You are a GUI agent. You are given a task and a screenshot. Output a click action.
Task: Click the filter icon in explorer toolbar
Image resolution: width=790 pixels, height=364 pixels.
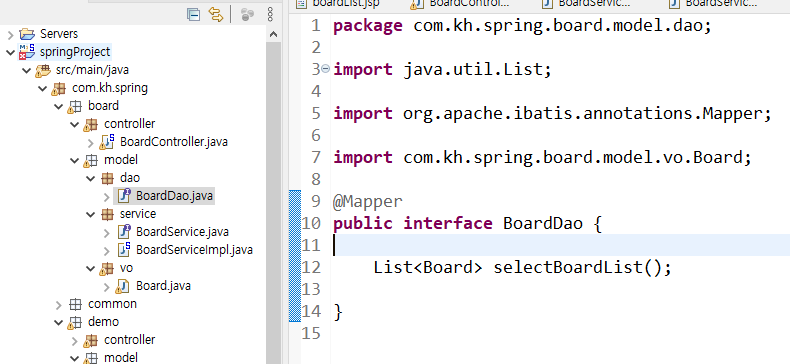pyautogui.click(x=247, y=15)
